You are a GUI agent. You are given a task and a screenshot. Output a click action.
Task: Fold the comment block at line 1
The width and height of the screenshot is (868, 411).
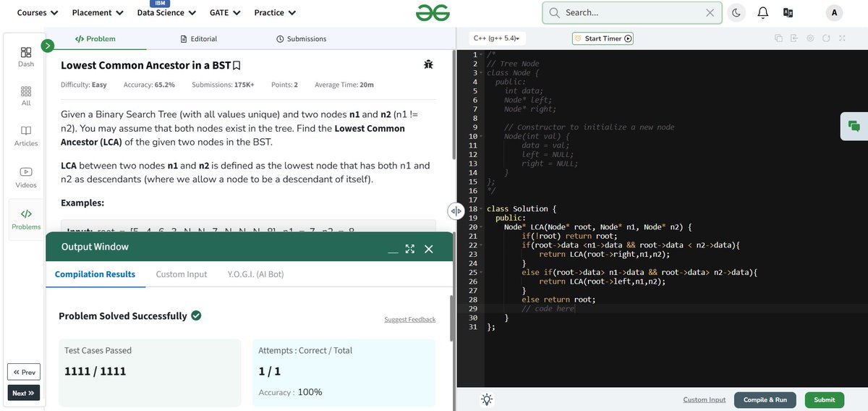(x=482, y=55)
